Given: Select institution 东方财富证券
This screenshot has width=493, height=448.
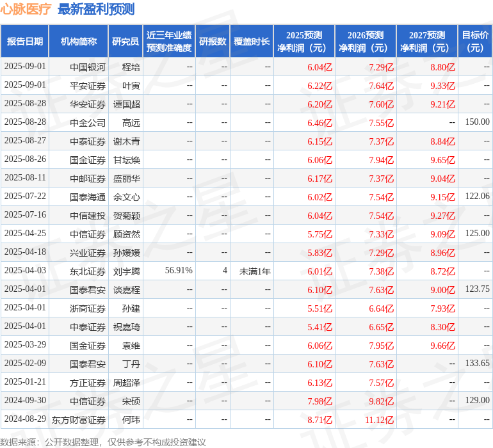Looking at the screenshot, I should coord(79,419).
